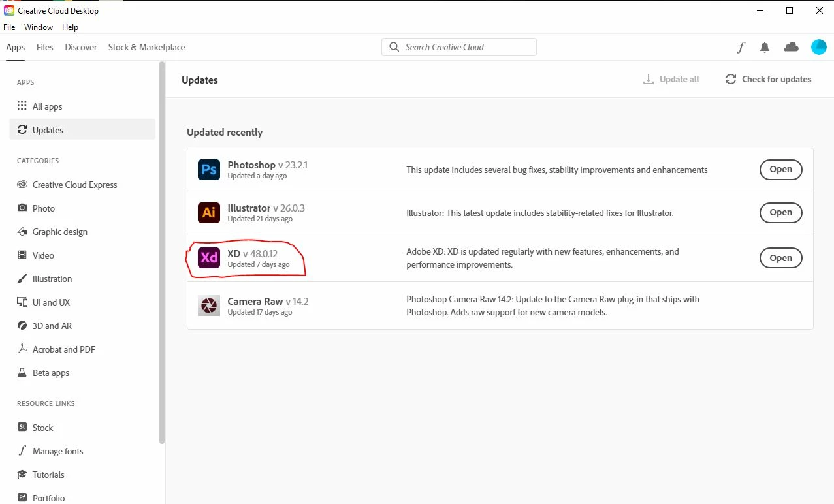Click the Illustrator v 26.0.3 title
This screenshot has height=504, width=834.
click(266, 208)
